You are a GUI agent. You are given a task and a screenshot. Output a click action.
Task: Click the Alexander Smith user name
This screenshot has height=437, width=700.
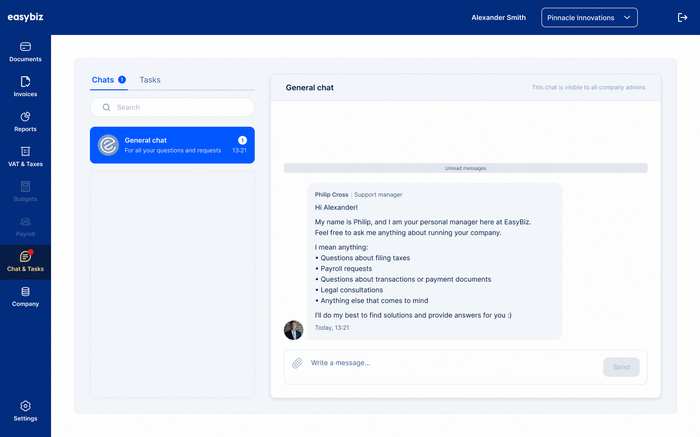coord(499,17)
